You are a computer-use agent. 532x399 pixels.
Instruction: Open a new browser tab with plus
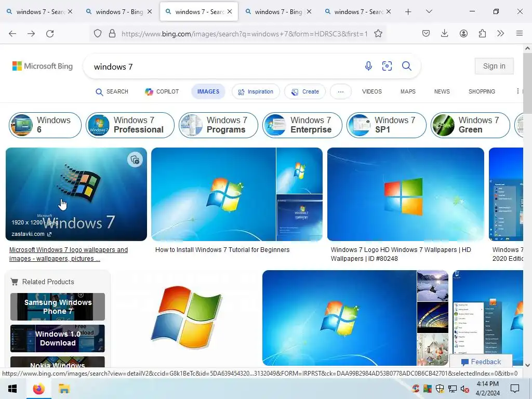point(408,12)
